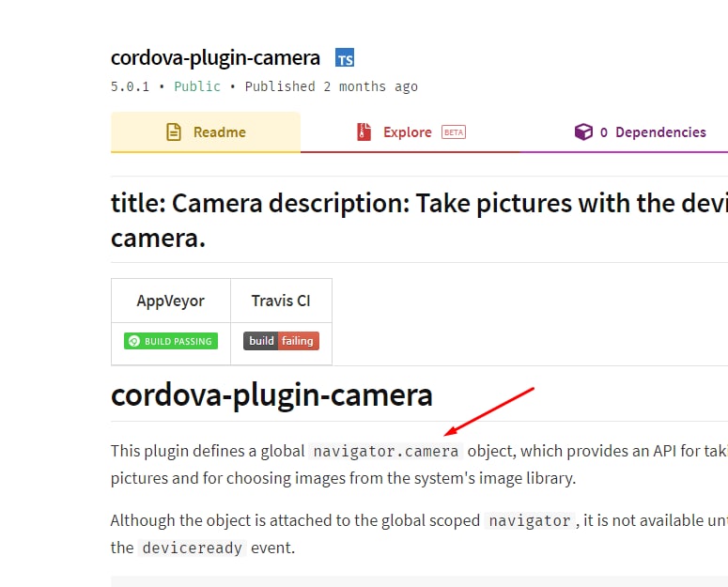Image resolution: width=728 pixels, height=587 pixels.
Task: Click the Travis CI table header cell
Action: [281, 301]
